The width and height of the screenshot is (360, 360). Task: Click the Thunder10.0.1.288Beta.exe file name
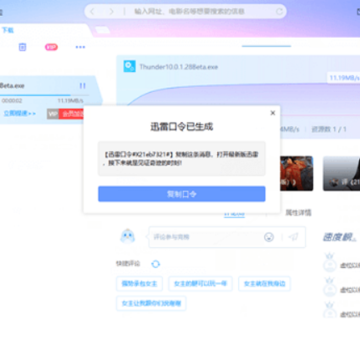point(178,67)
